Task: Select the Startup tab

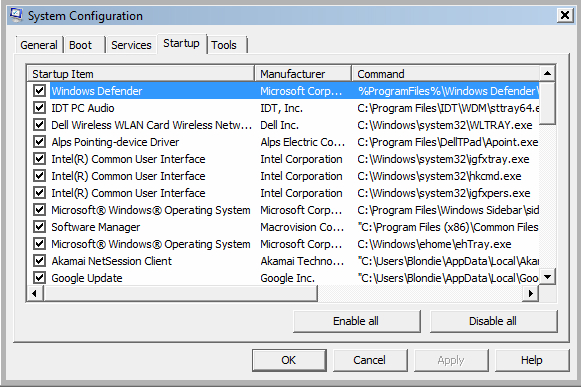Action: point(181,43)
